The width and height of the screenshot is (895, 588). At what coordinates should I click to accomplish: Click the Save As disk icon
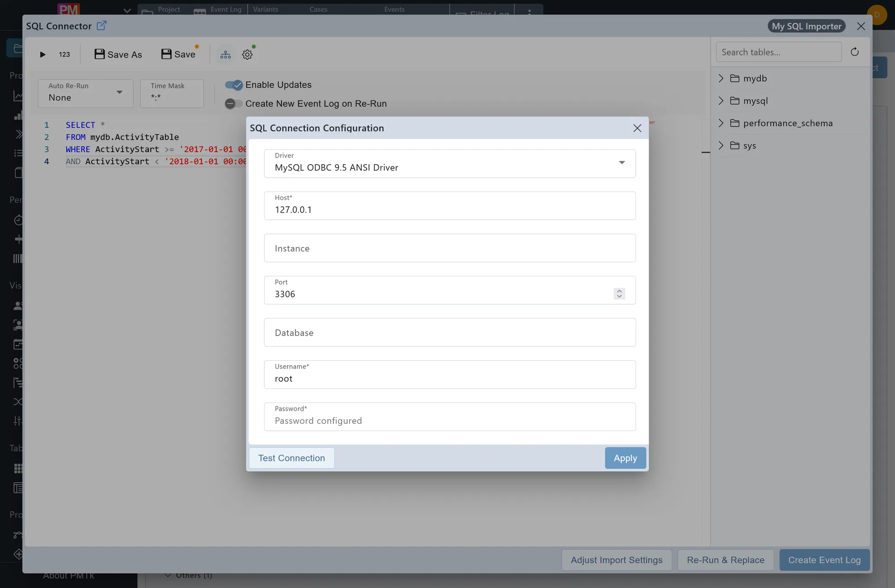click(99, 54)
